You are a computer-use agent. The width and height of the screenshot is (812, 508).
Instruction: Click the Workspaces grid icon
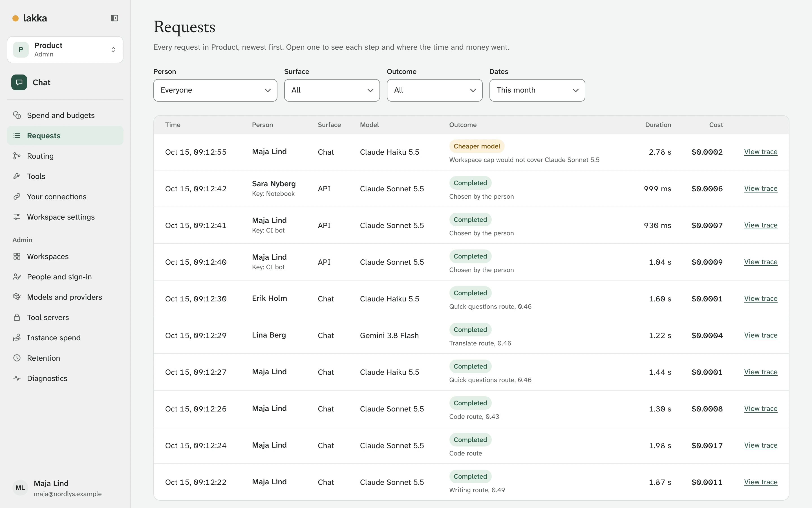coord(17,256)
